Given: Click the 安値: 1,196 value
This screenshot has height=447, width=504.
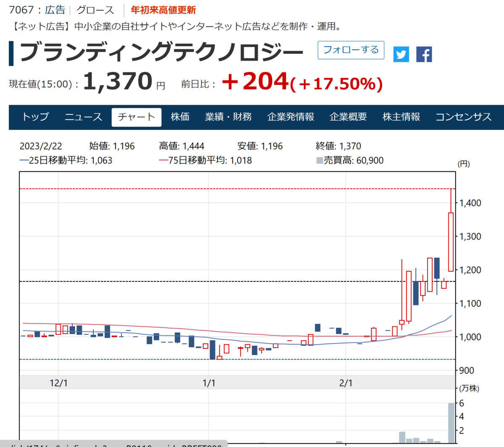Looking at the screenshot, I should click(260, 146).
